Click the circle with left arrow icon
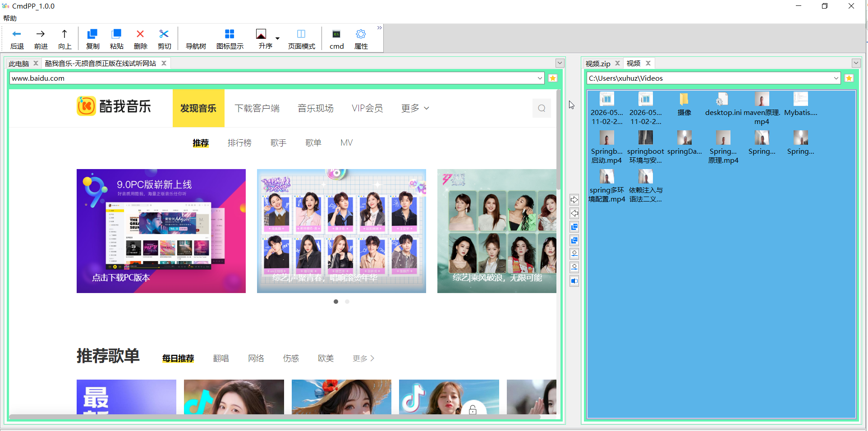 click(x=574, y=254)
